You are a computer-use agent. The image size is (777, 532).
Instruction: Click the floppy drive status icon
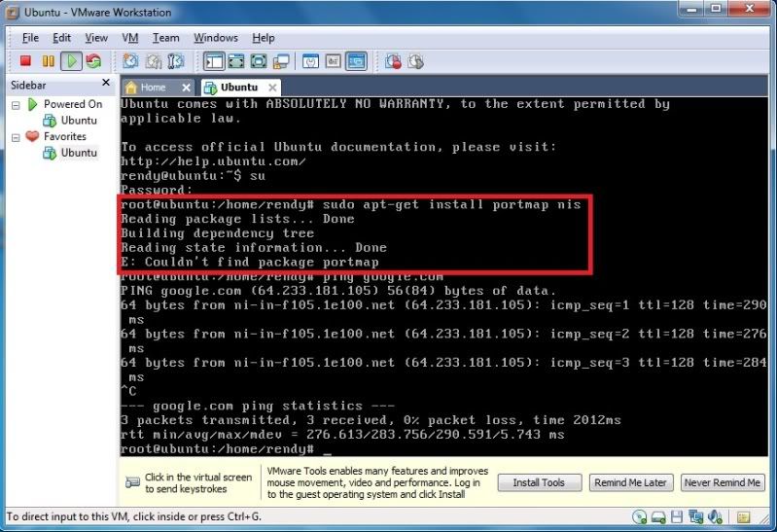[x=677, y=517]
